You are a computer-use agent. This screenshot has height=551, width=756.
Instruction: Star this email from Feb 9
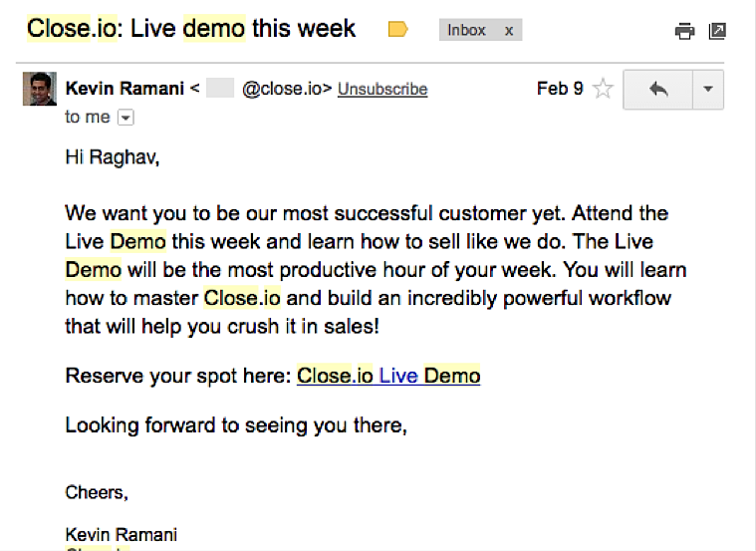click(603, 90)
